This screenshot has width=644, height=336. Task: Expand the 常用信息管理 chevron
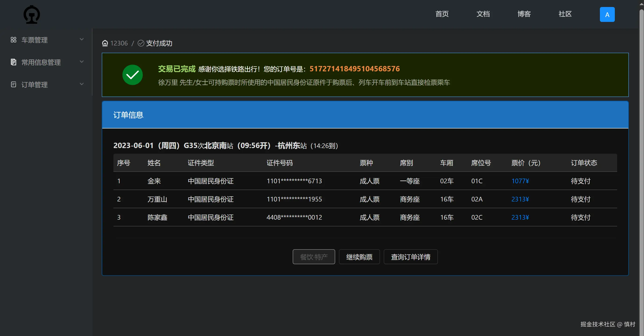pyautogui.click(x=81, y=62)
